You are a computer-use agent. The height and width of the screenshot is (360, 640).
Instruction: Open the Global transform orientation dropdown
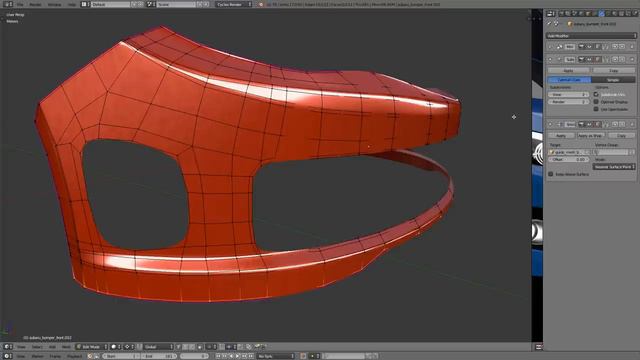158,347
